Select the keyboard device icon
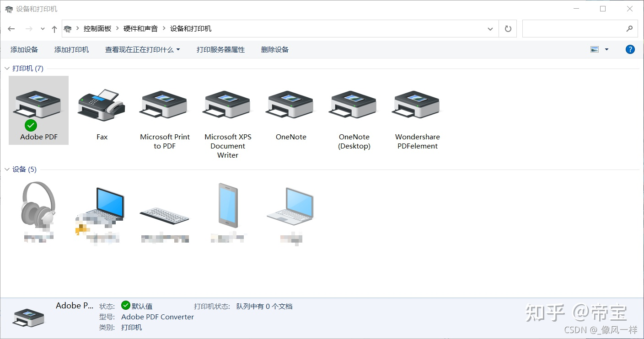This screenshot has height=339, width=644. click(165, 216)
